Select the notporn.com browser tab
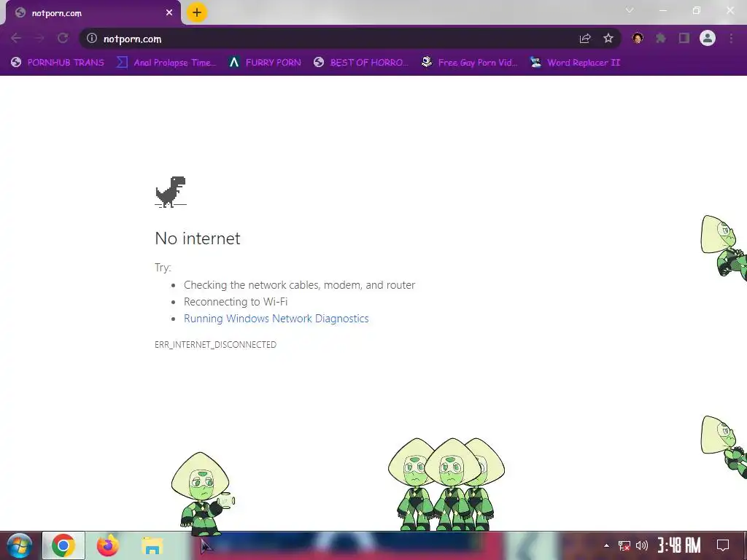This screenshot has height=560, width=747. (93, 13)
